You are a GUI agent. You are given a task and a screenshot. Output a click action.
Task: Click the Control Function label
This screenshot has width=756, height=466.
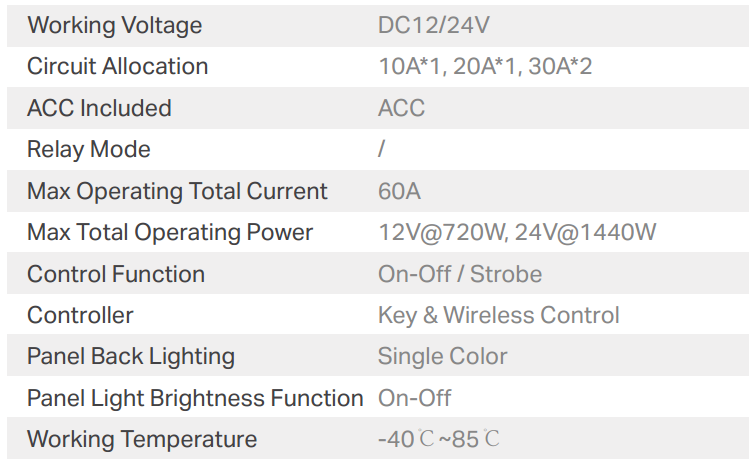[x=116, y=274]
